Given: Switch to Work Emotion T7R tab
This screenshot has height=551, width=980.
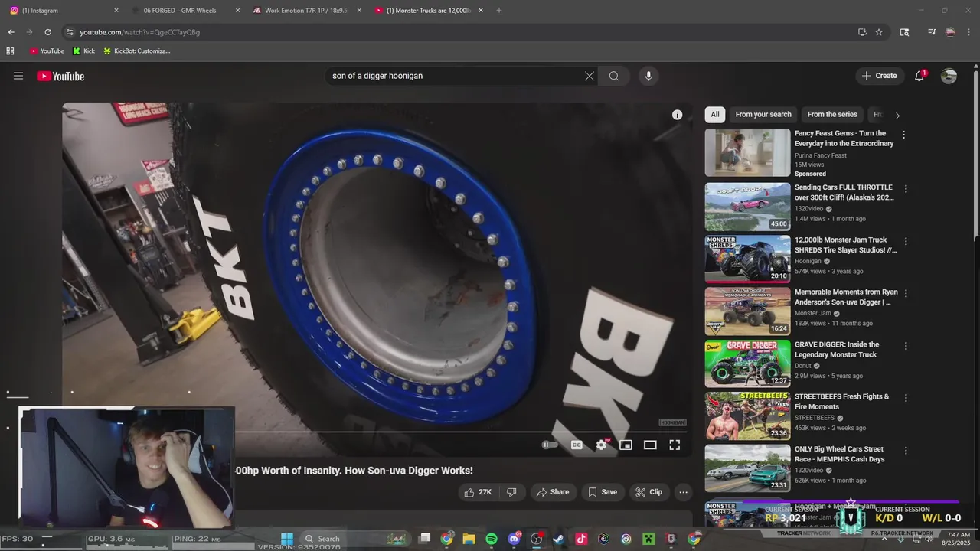Looking at the screenshot, I should tap(306, 11).
